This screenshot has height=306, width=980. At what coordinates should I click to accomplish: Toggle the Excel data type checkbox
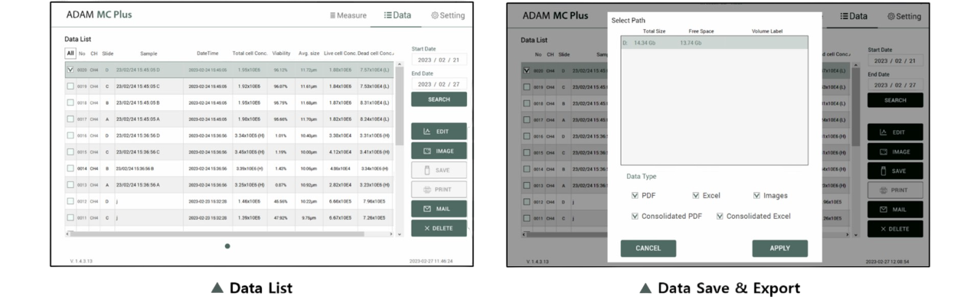pyautogui.click(x=696, y=196)
